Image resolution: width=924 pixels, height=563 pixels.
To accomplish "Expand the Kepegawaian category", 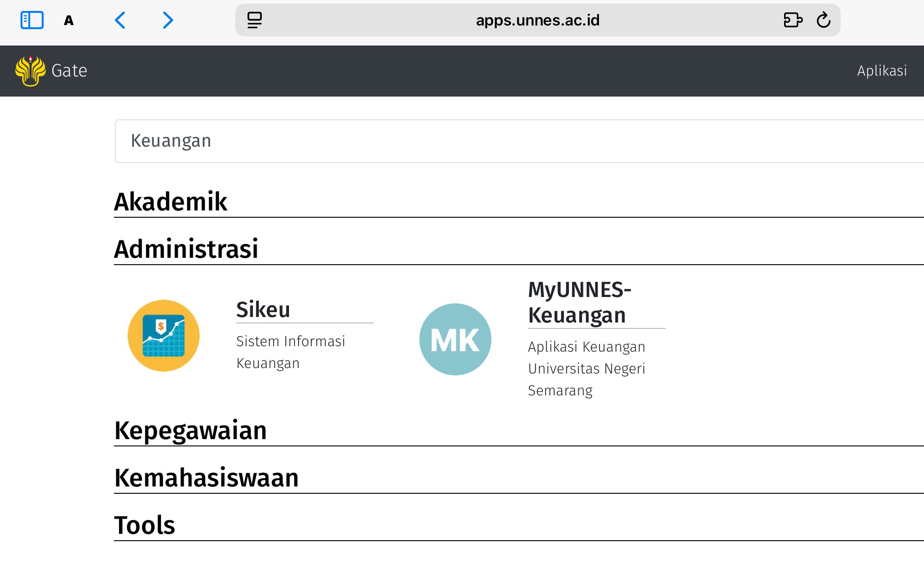I will pos(191,430).
